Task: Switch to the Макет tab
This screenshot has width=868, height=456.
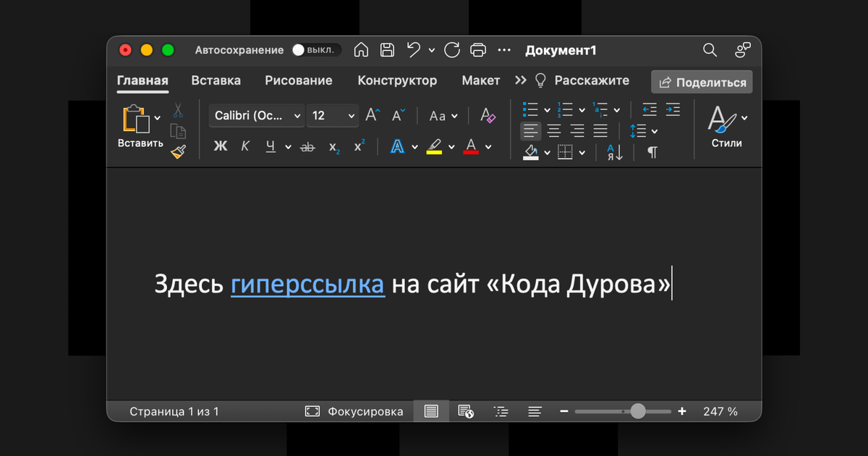Action: pyautogui.click(x=481, y=80)
